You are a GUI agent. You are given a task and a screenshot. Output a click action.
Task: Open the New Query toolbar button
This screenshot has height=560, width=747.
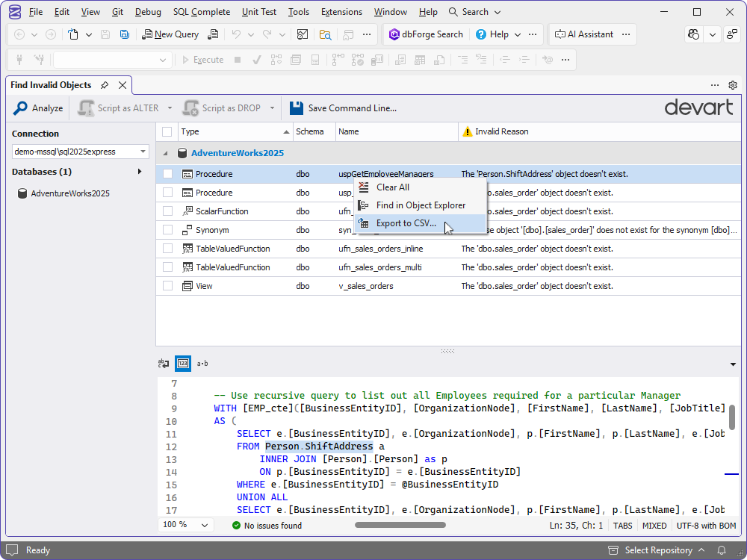tap(170, 34)
